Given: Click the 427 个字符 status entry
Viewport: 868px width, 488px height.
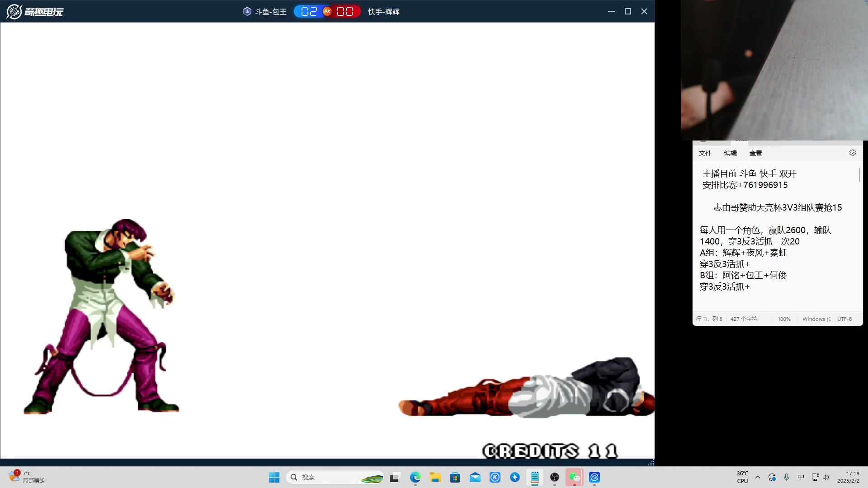Looking at the screenshot, I should [x=744, y=319].
